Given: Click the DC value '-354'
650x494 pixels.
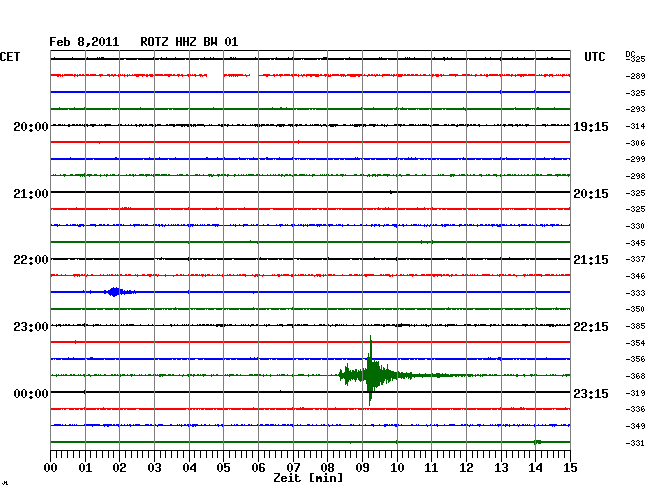Looking at the screenshot, I should point(635,343).
